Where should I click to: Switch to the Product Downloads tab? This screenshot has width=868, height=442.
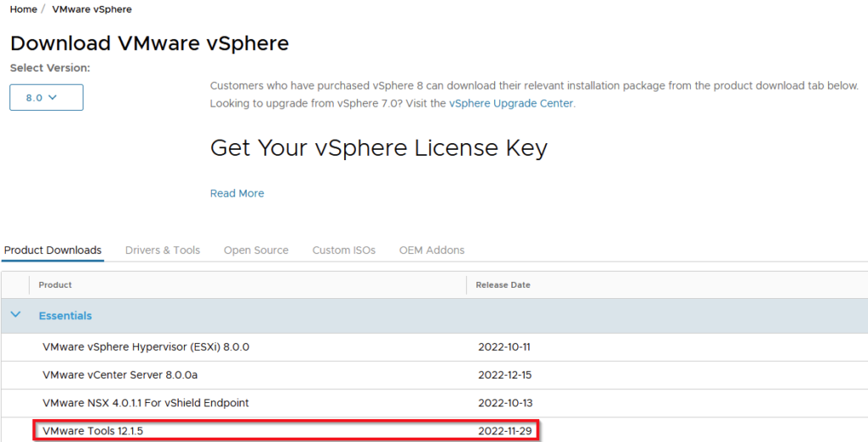click(x=53, y=250)
